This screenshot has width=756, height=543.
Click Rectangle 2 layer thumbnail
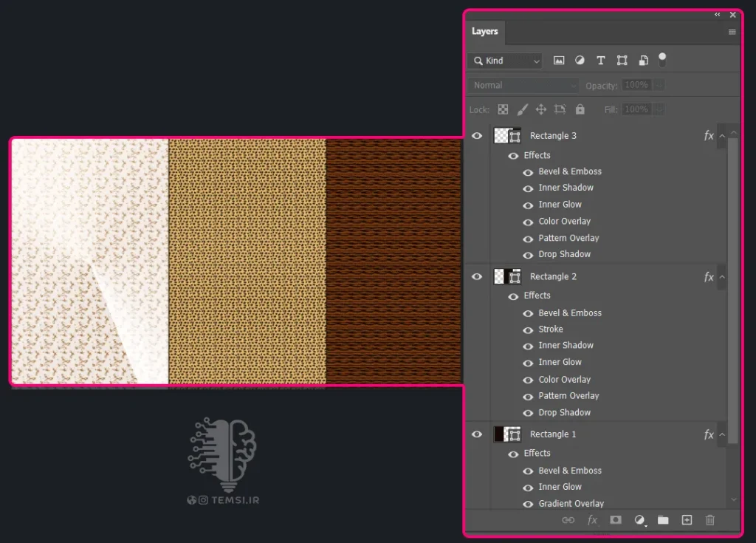[x=507, y=276]
